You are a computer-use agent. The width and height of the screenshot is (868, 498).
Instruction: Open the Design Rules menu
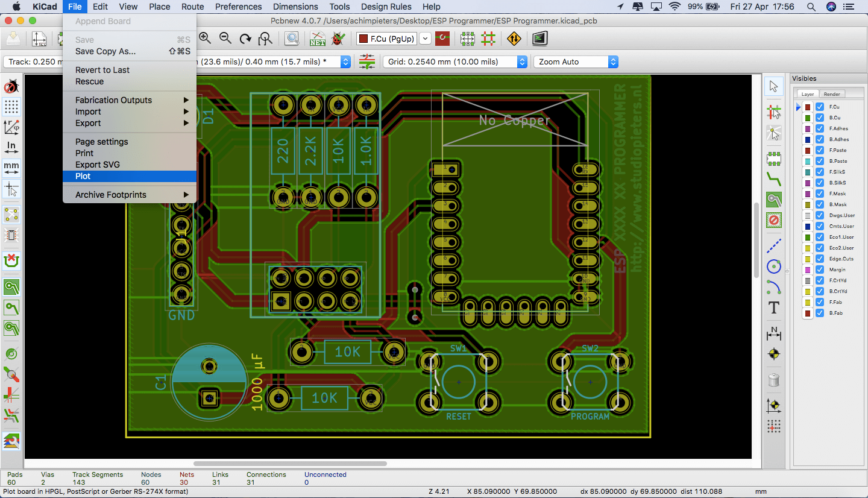pos(386,7)
